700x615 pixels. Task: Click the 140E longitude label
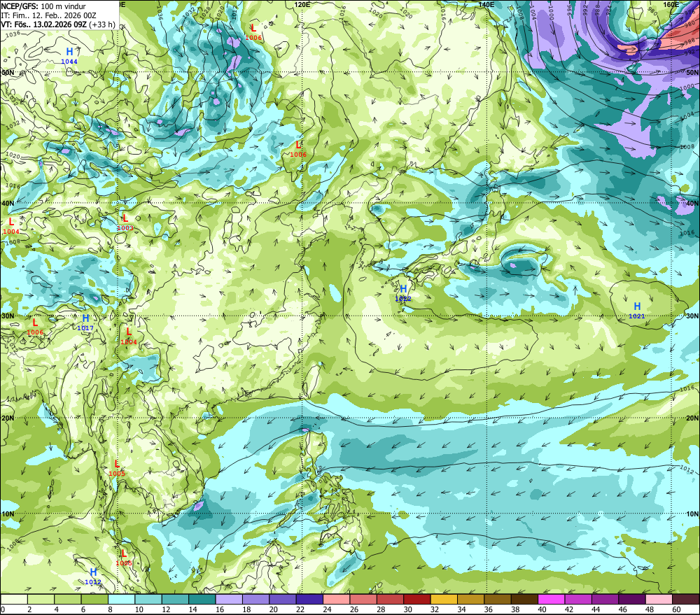486,4
